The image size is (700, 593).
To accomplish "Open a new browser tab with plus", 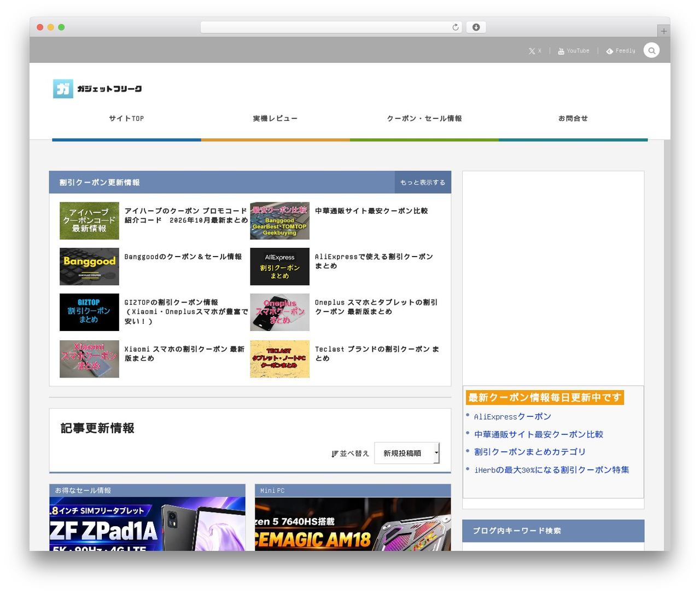I will click(x=663, y=31).
